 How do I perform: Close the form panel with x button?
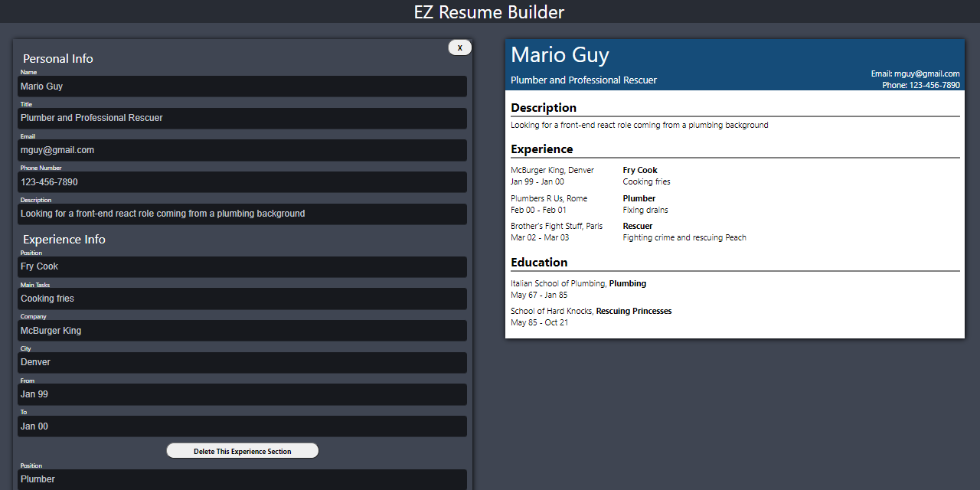(x=459, y=47)
